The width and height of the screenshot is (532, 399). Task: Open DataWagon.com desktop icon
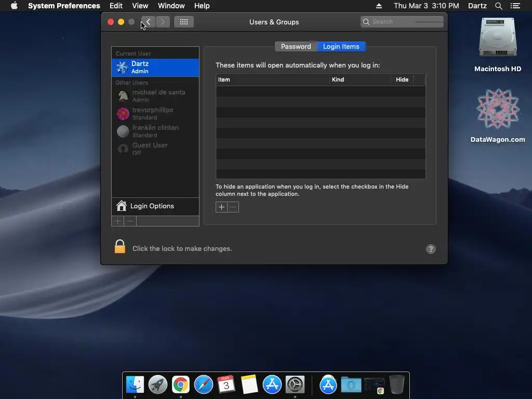click(497, 116)
